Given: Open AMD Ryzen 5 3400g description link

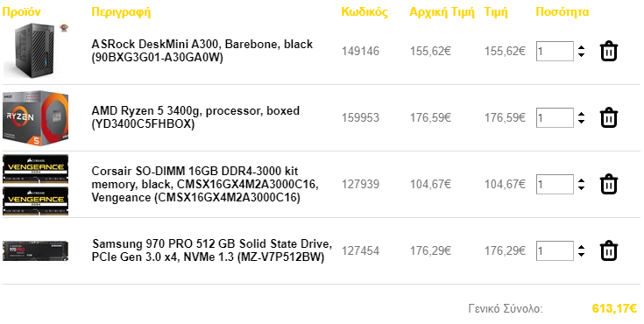Looking at the screenshot, I should pyautogui.click(x=195, y=117).
